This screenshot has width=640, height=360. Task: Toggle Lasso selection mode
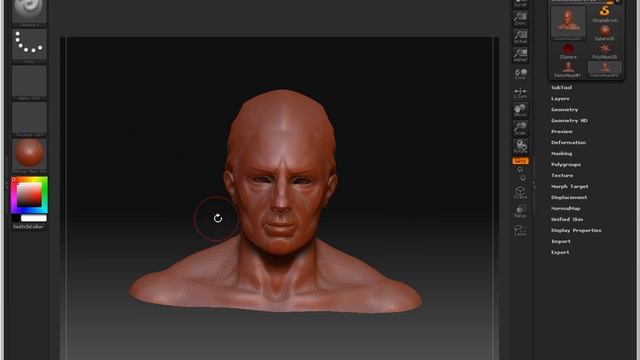tap(520, 230)
